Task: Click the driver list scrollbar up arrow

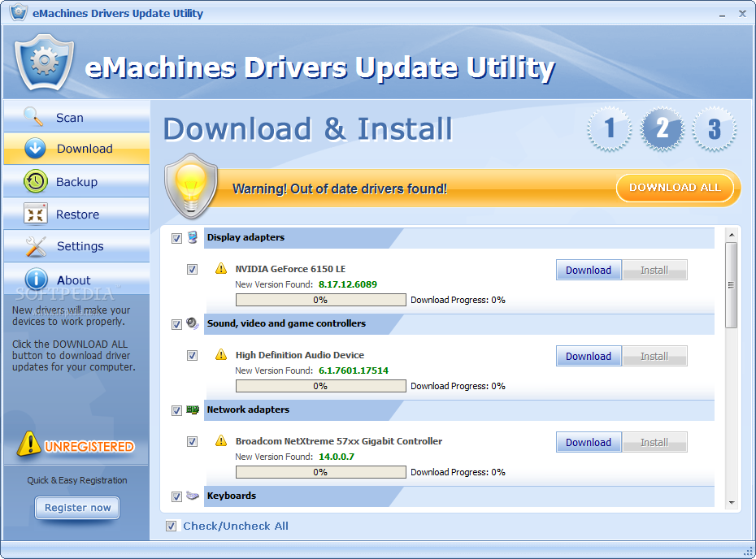Action: (x=732, y=235)
